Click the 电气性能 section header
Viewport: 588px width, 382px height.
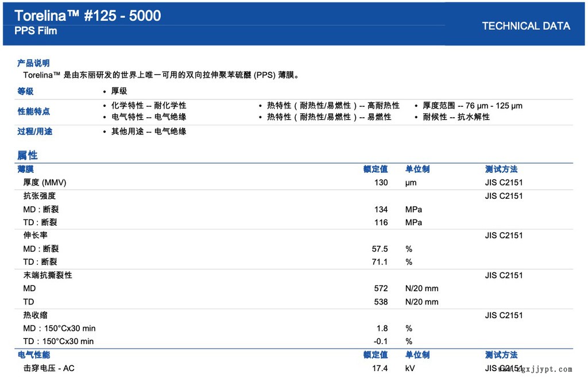[x=34, y=355]
